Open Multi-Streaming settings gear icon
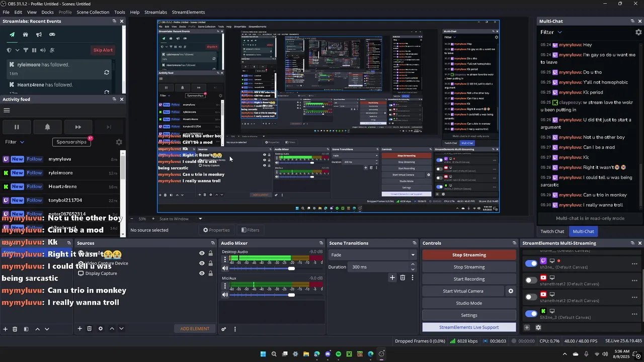Viewport: 644px width, 362px height. tap(538, 327)
